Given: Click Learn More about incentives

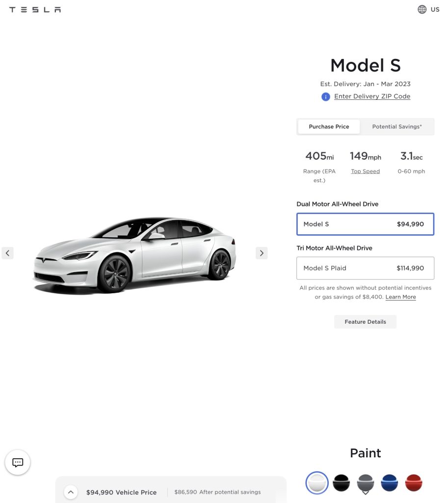Looking at the screenshot, I should tap(400, 297).
